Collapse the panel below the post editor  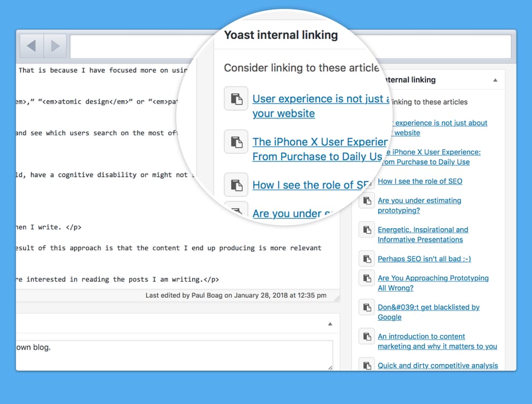coord(330,324)
